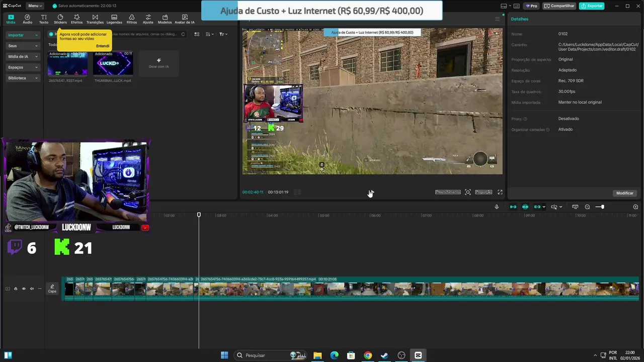Open the Windows Start menu

tap(224, 355)
